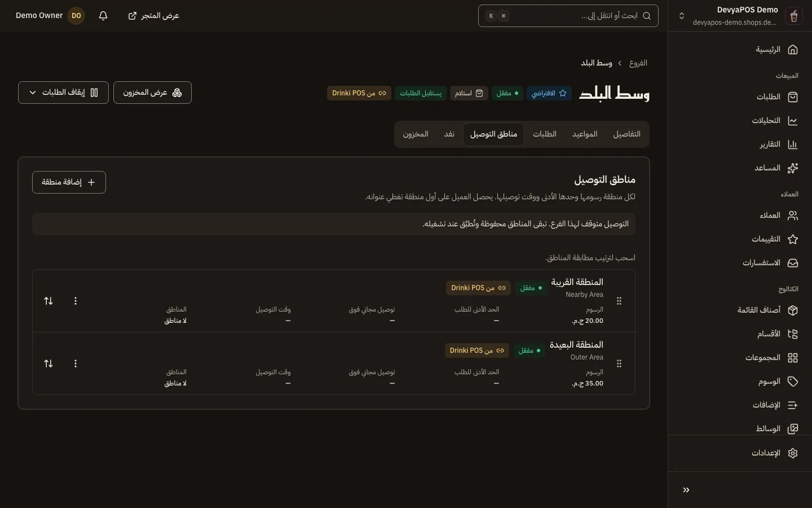Click the DO user avatar
This screenshot has width=812, height=508.
(x=76, y=16)
